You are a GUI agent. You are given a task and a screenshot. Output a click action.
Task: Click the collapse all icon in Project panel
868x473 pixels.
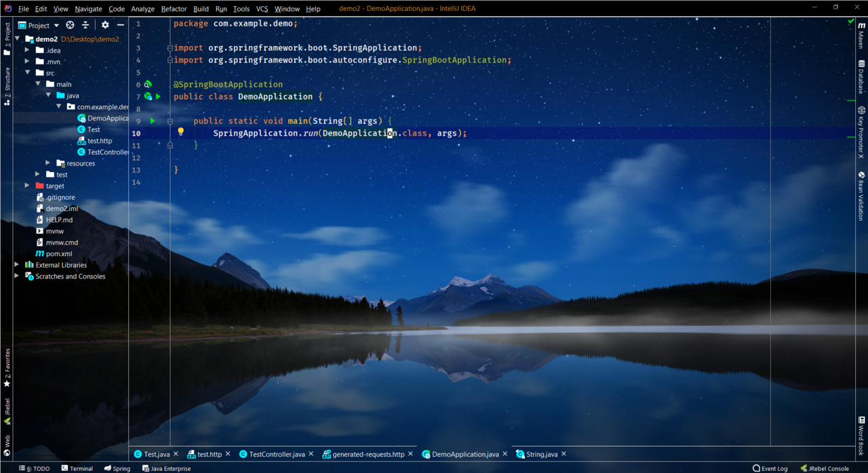pos(85,25)
